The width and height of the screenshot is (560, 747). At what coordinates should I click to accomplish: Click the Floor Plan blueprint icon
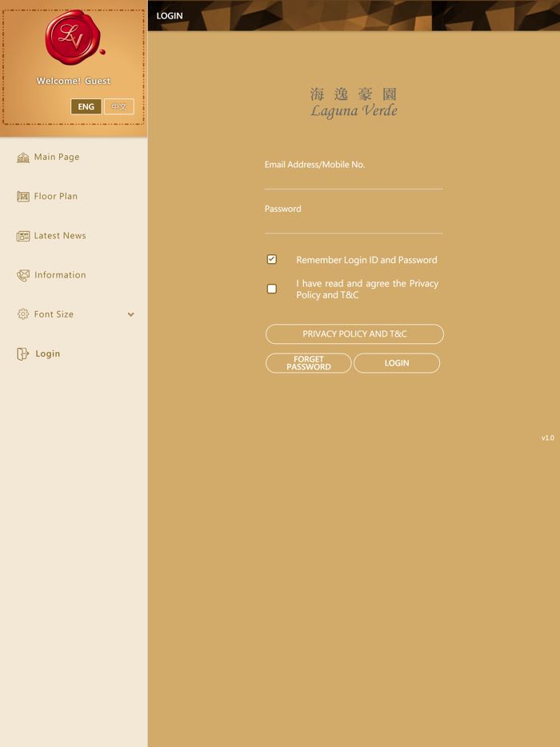click(23, 196)
